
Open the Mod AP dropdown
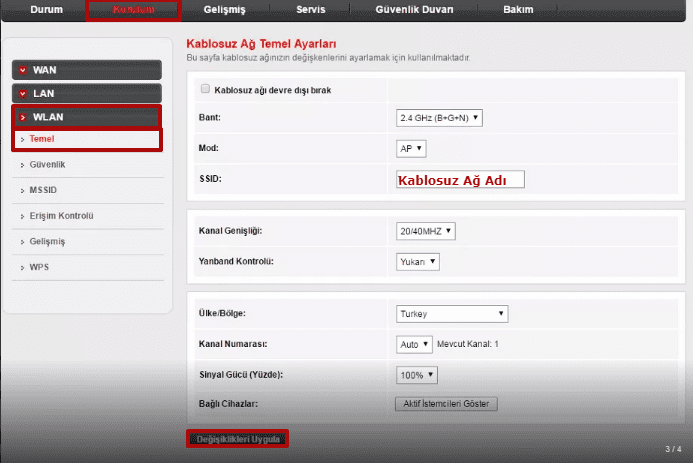click(411, 148)
